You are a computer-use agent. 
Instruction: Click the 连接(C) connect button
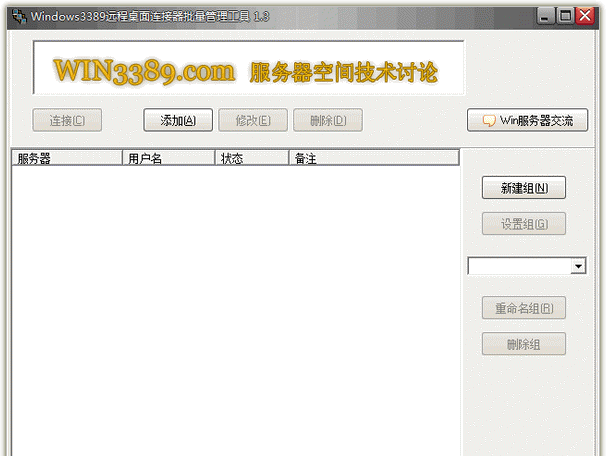pyautogui.click(x=67, y=121)
